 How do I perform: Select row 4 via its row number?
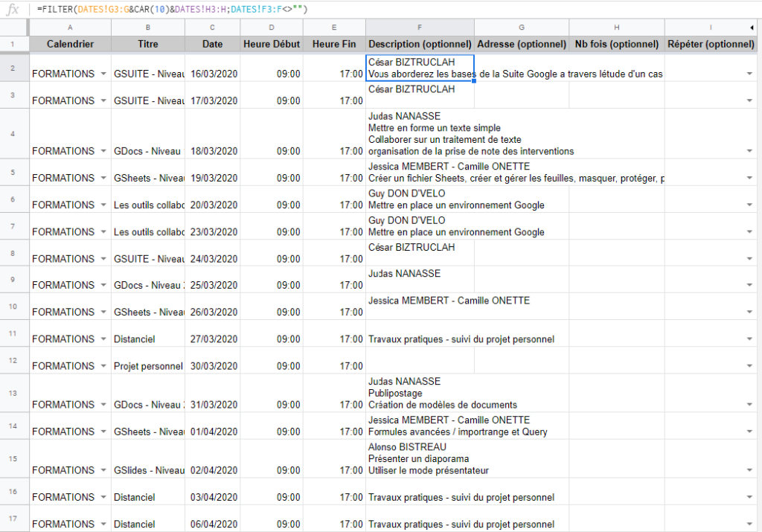coord(13,134)
